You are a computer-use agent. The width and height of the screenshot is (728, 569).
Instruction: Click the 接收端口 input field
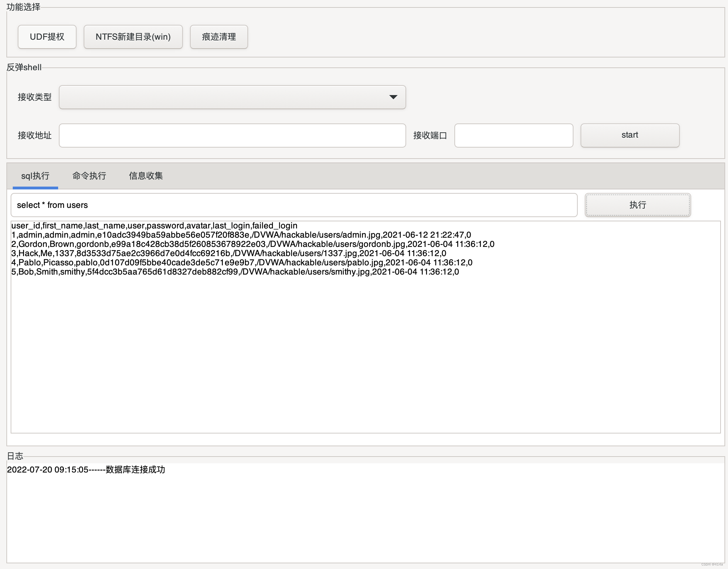point(514,136)
